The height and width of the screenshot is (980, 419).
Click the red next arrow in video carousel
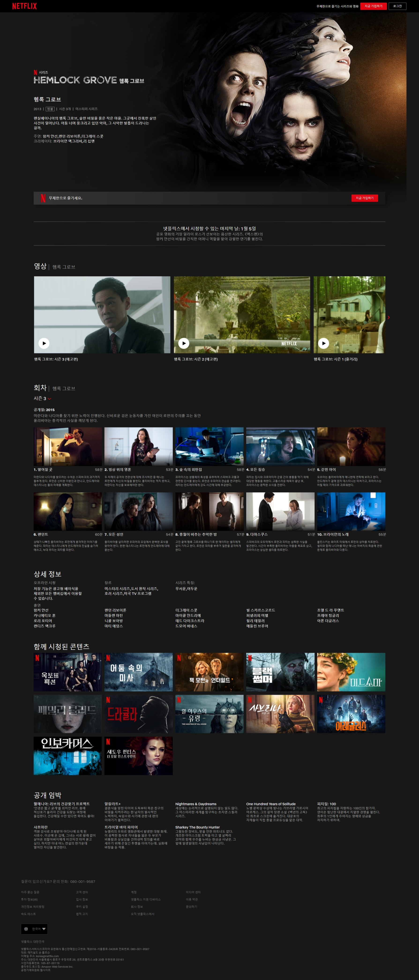tap(389, 317)
